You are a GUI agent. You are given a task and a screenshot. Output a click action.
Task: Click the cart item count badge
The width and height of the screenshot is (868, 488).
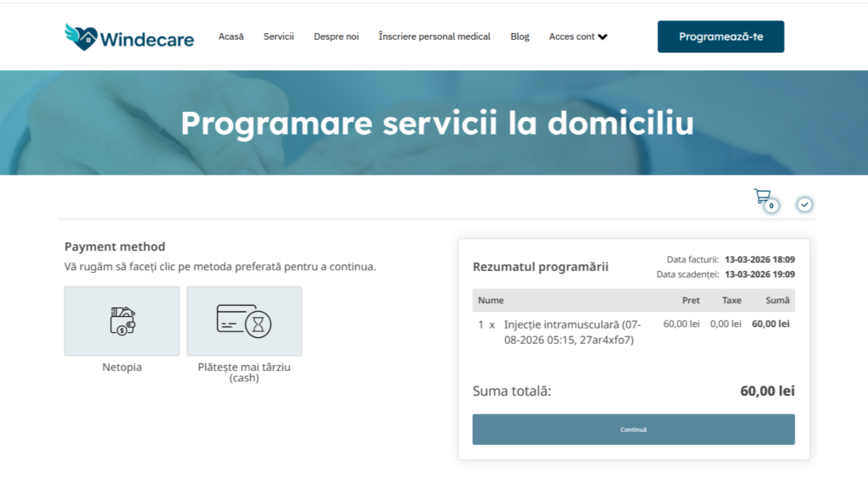pos(771,206)
